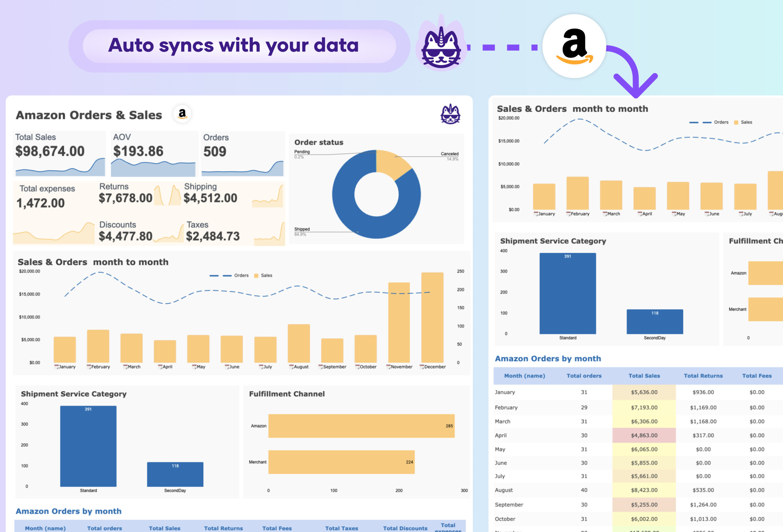Click the Amazon logo beside the dashboard title
The width and height of the screenshot is (783, 532).
(182, 114)
